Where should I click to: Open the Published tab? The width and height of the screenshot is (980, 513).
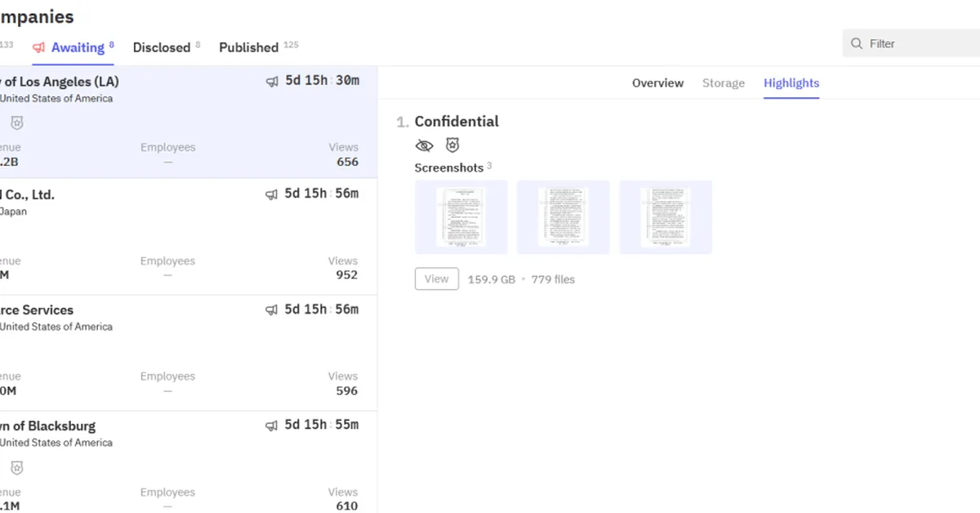pyautogui.click(x=248, y=47)
